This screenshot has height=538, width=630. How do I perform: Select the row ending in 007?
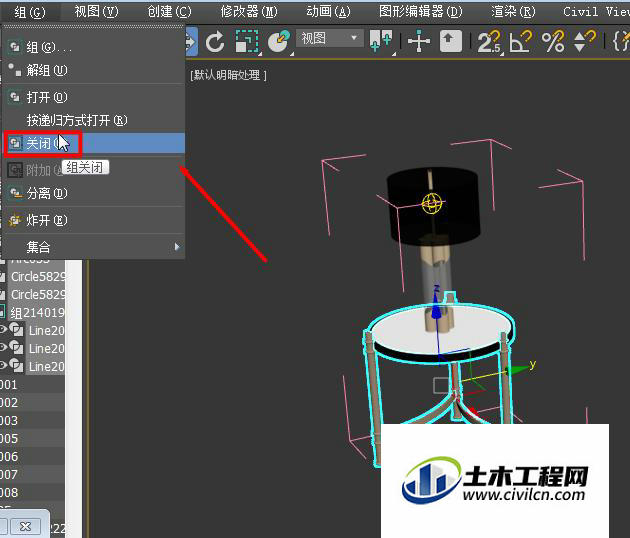click(32, 475)
